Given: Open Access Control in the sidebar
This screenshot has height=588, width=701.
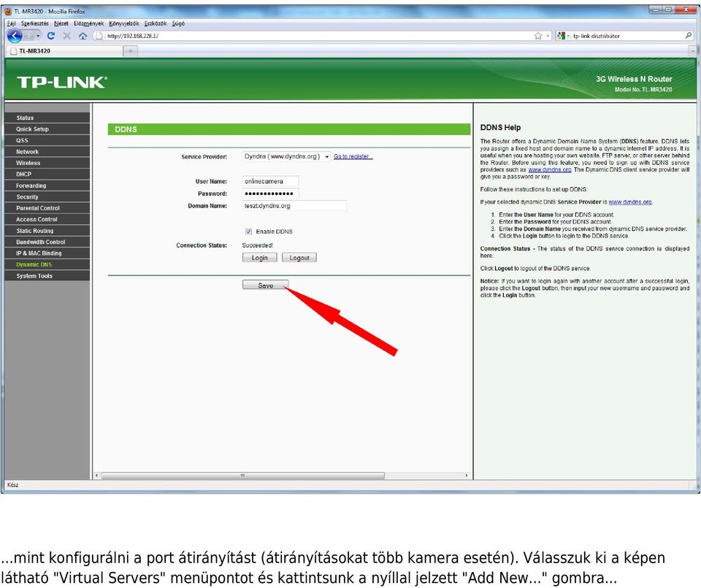Looking at the screenshot, I should pyautogui.click(x=47, y=219).
